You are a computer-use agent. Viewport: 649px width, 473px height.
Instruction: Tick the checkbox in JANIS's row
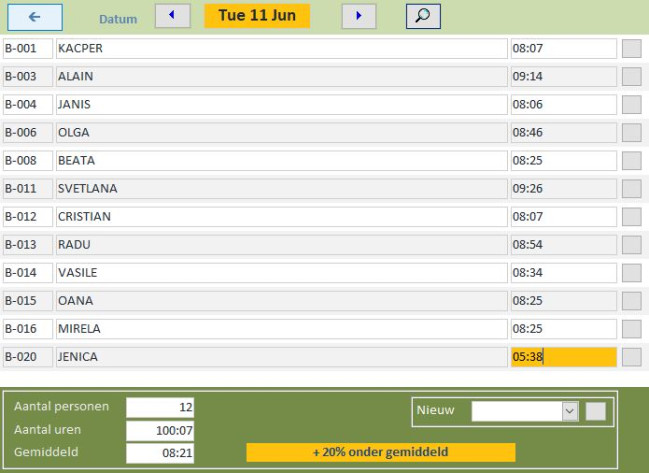click(x=632, y=105)
